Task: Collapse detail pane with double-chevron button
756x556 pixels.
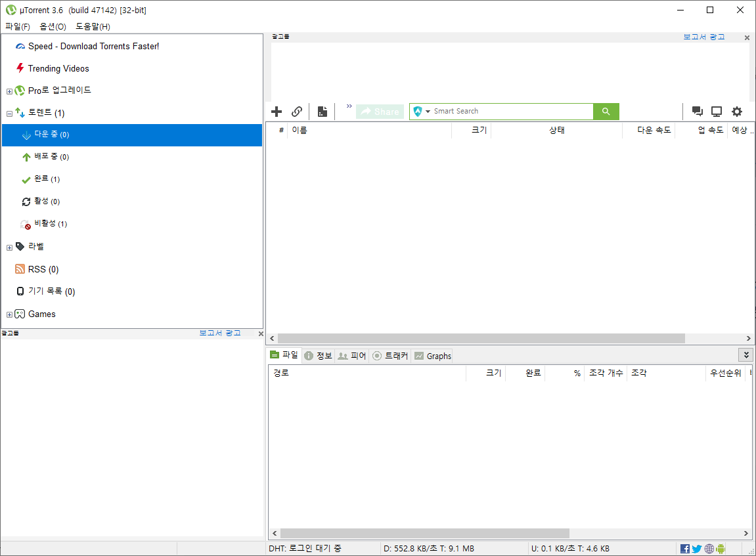Action: pyautogui.click(x=746, y=355)
